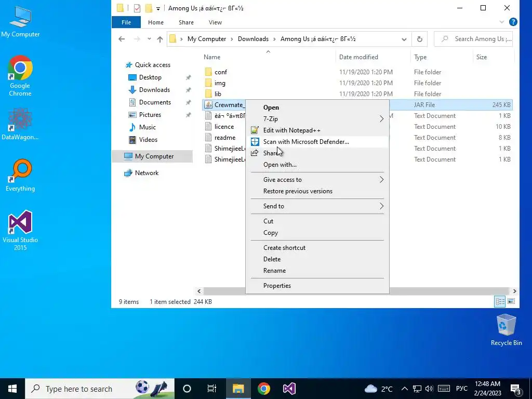This screenshot has width=532, height=399.
Task: Select Scan with Microsoft Defender
Action: point(317,142)
